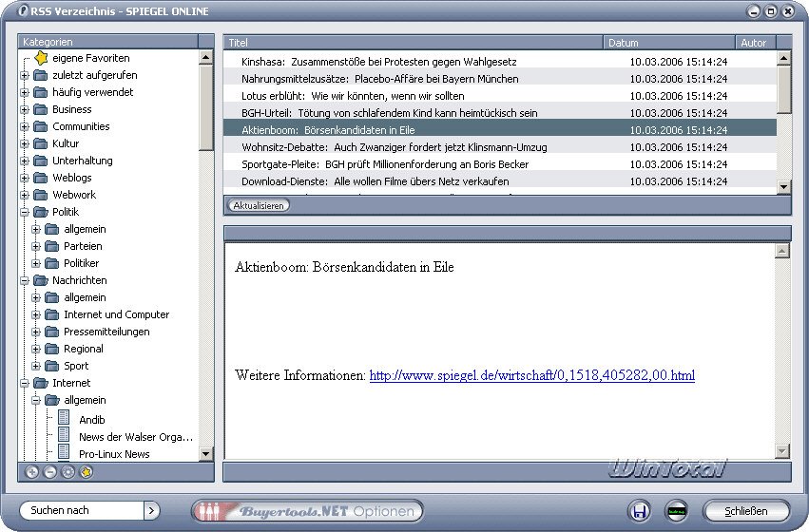This screenshot has height=532, width=809.
Task: Expand the allgemein folder under Politik
Action: click(35, 229)
